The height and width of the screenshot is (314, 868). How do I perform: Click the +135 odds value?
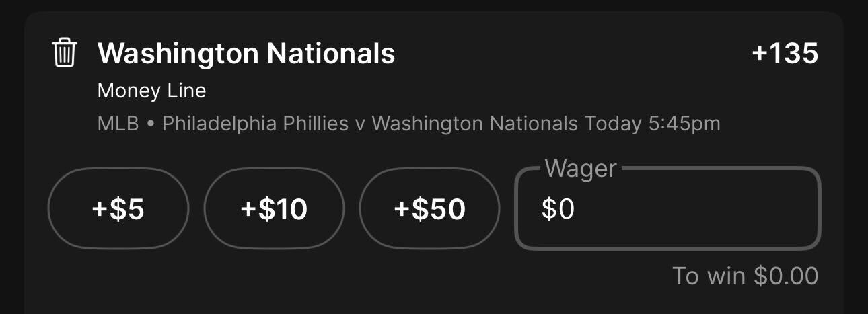coord(785,53)
